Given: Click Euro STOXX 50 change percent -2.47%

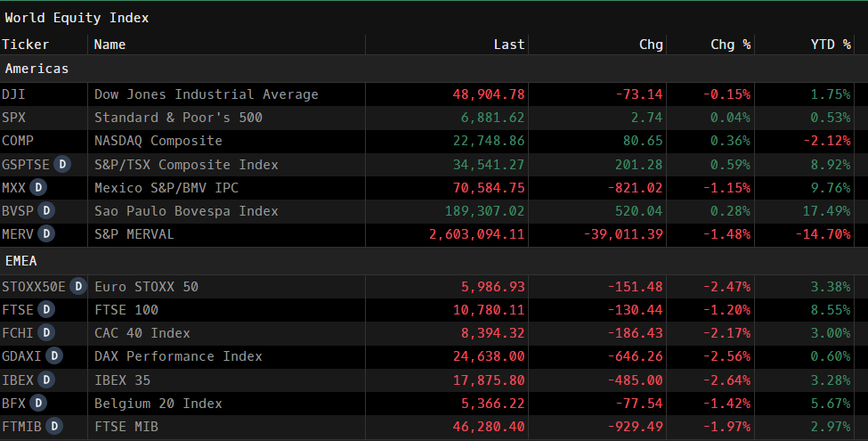Looking at the screenshot, I should 726,287.
